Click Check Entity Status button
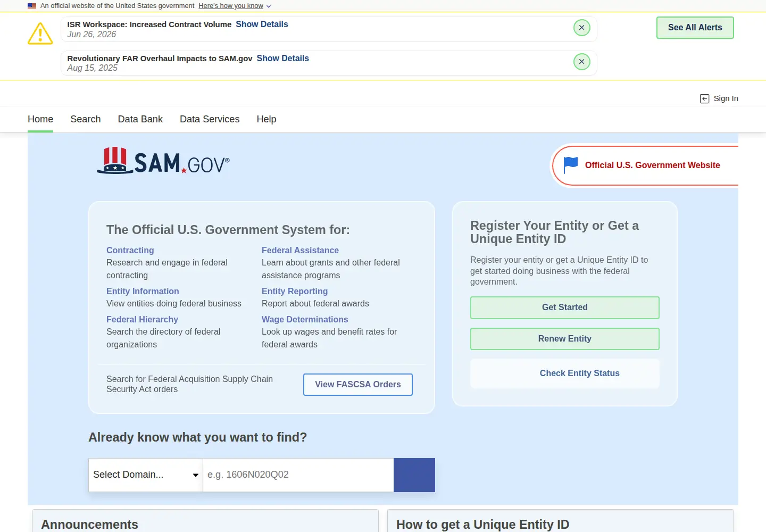766x532 pixels. (x=565, y=373)
